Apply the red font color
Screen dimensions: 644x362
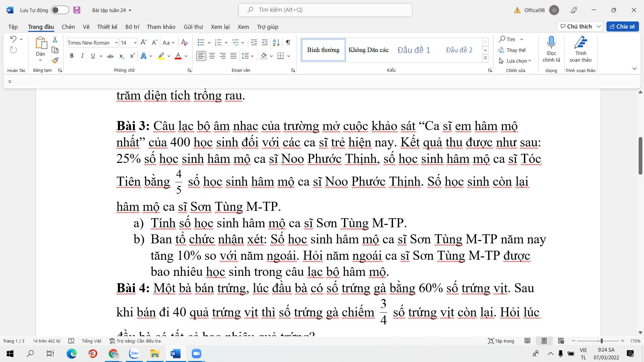(x=178, y=56)
